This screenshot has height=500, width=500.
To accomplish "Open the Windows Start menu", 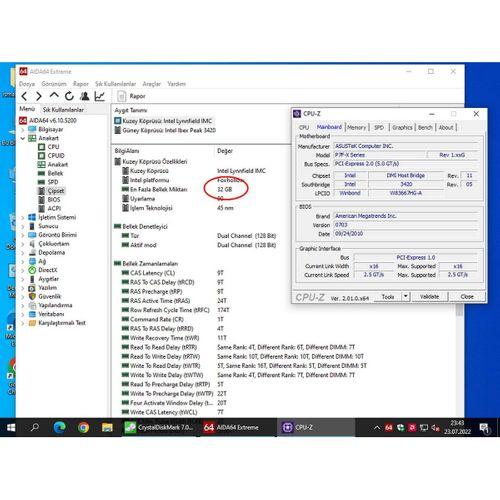I will (11, 427).
